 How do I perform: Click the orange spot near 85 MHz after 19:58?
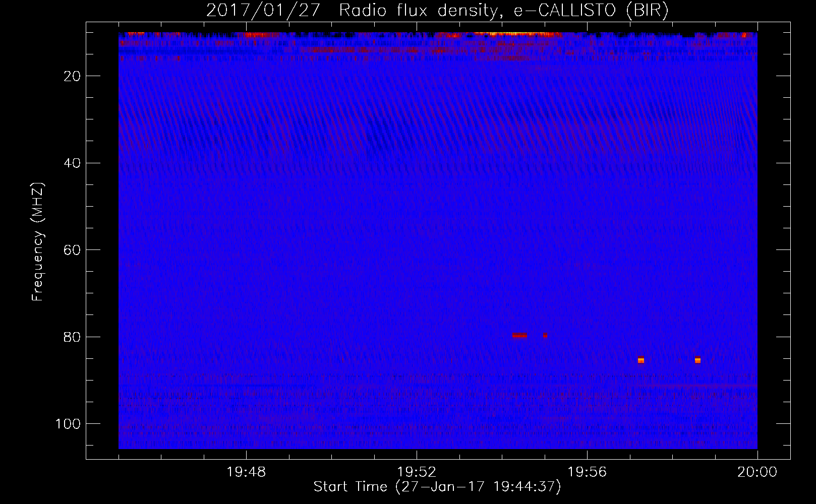click(697, 359)
